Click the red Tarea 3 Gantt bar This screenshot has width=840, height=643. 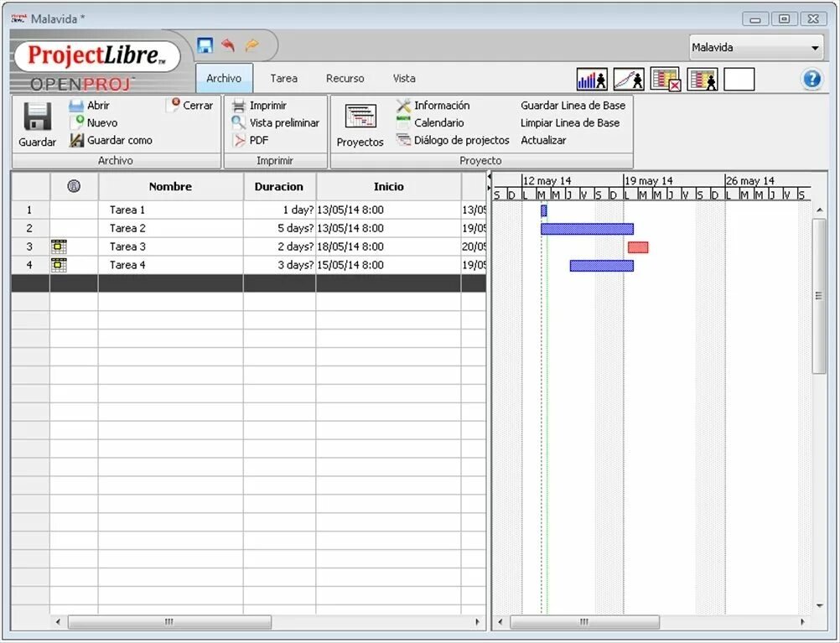point(638,247)
